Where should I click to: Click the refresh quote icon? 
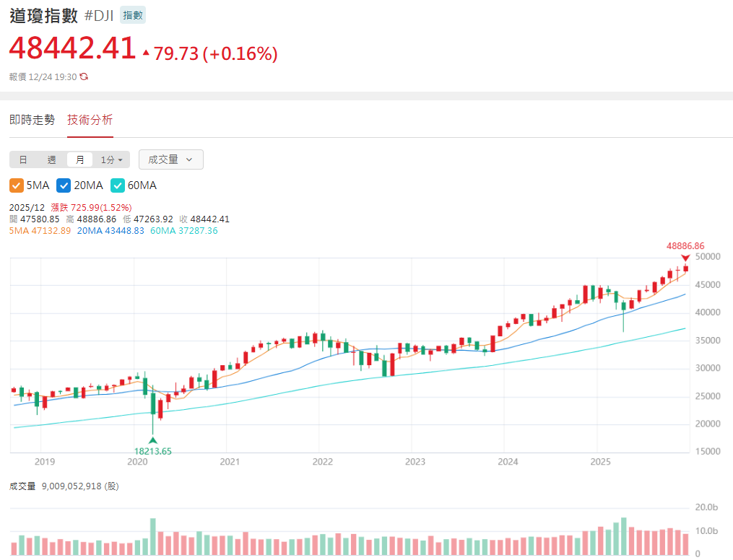click(84, 76)
